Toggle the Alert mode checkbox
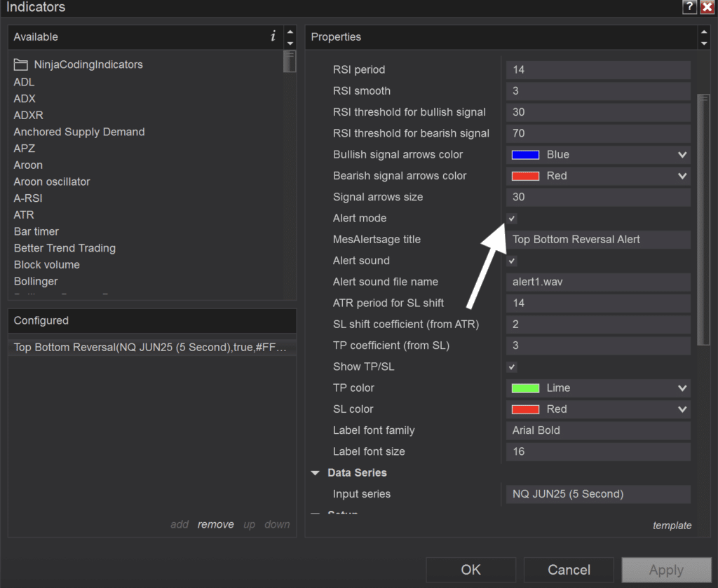The width and height of the screenshot is (718, 588). [512, 218]
